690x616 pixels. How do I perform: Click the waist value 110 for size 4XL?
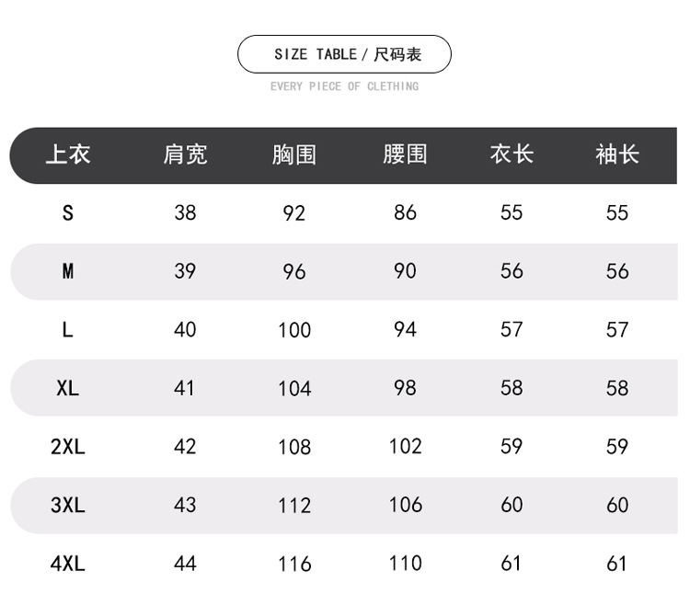(405, 563)
